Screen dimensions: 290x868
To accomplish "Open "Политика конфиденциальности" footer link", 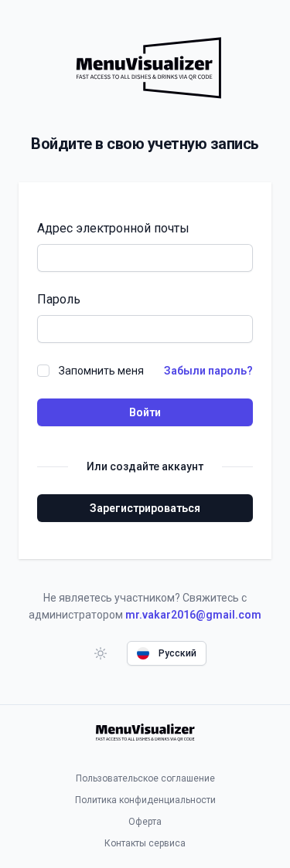I will [145, 800].
